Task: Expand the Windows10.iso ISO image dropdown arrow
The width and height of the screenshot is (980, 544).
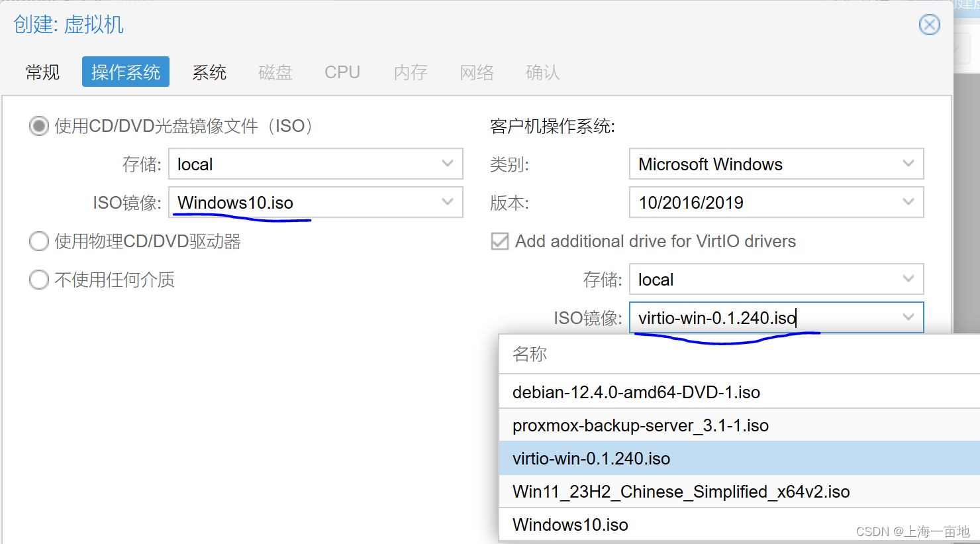Action: point(448,202)
